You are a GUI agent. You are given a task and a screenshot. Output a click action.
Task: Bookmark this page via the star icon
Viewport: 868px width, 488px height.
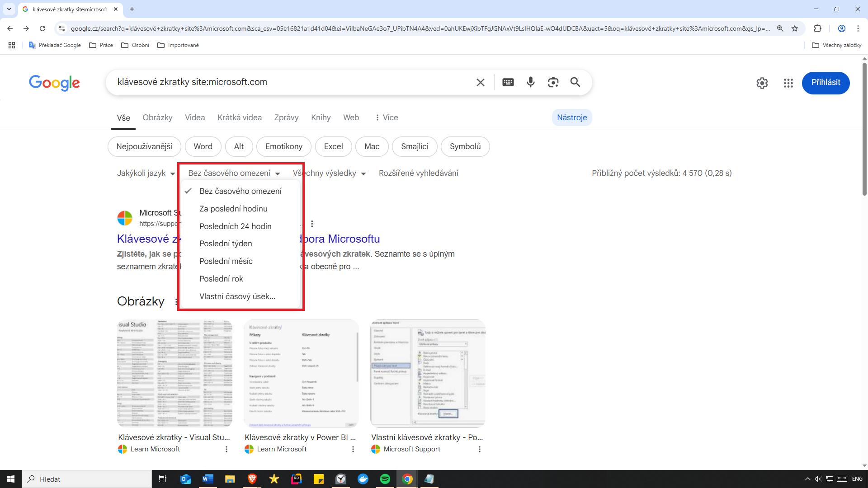pos(795,28)
